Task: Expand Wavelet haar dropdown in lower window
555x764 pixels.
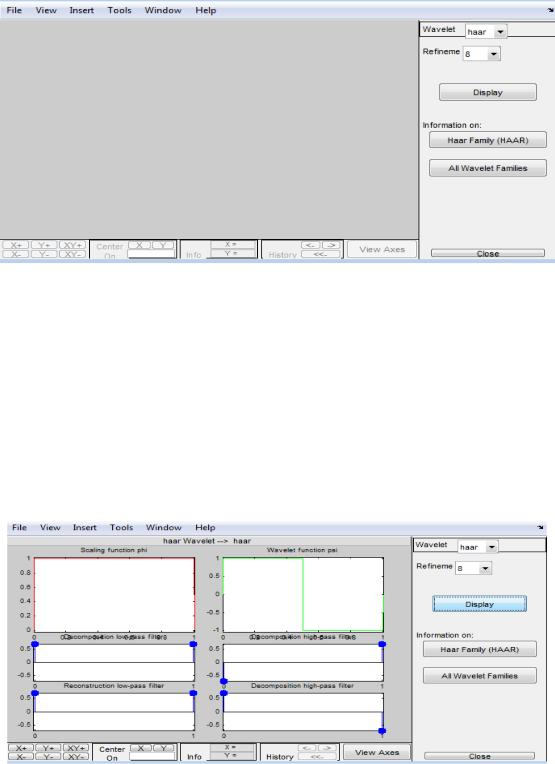Action: [x=492, y=547]
